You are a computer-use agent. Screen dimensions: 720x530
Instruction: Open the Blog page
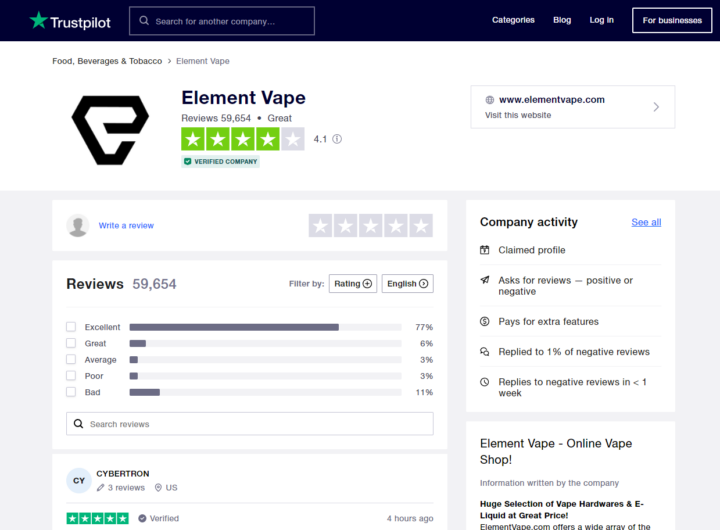pos(562,20)
